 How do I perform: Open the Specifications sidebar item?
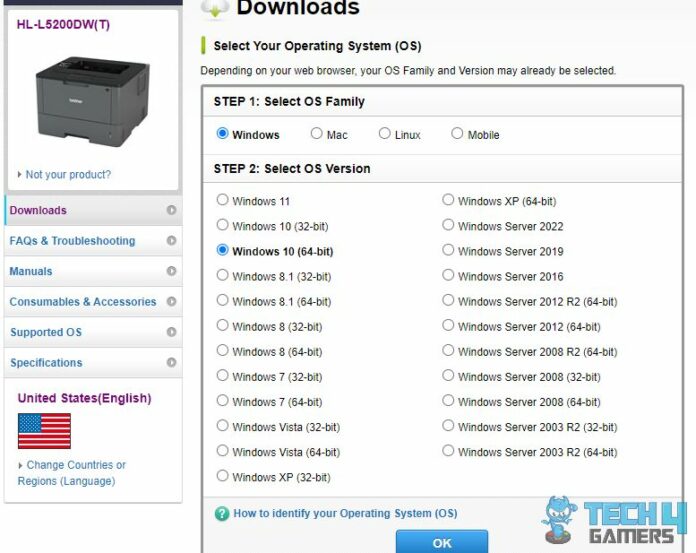(x=93, y=363)
